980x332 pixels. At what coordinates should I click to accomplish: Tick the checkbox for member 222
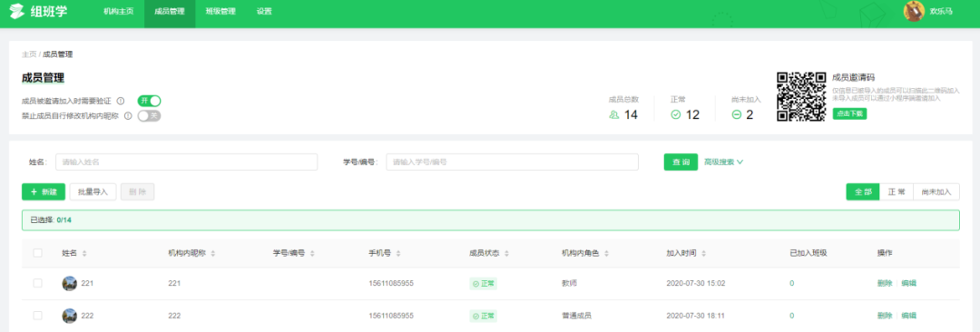click(x=37, y=316)
